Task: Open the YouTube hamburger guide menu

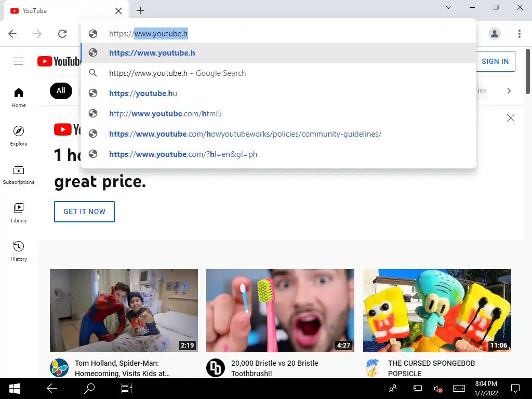Action: [19, 61]
